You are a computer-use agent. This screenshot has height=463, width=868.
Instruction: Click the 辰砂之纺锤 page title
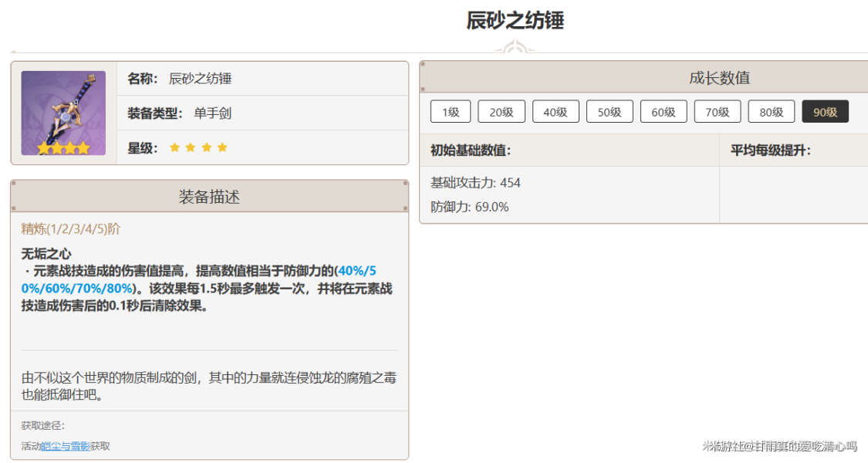click(x=515, y=21)
